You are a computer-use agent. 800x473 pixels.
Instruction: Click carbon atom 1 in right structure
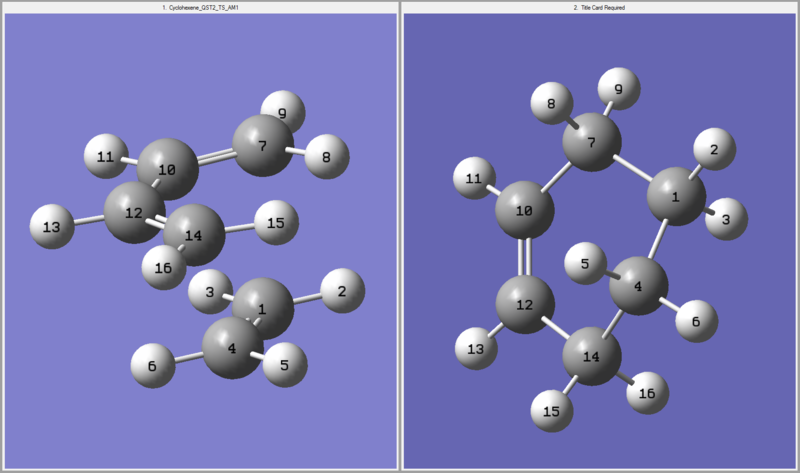tap(674, 197)
